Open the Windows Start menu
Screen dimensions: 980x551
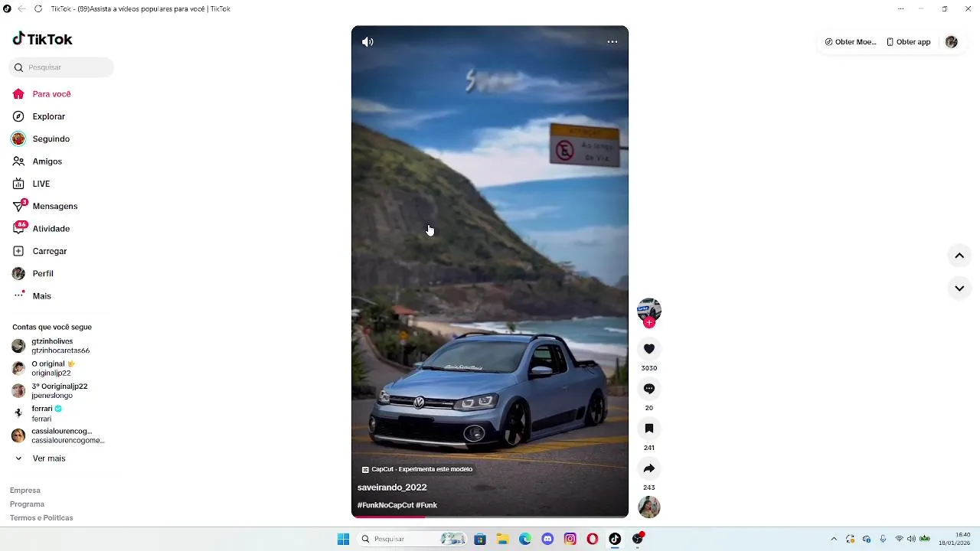[x=344, y=540]
